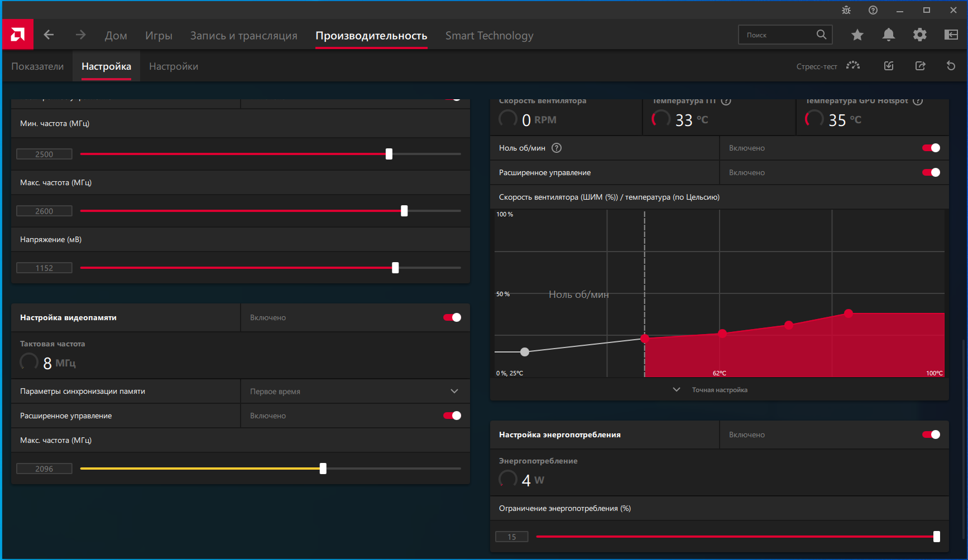Toggle memory Расширенное управление switch

[x=452, y=416]
